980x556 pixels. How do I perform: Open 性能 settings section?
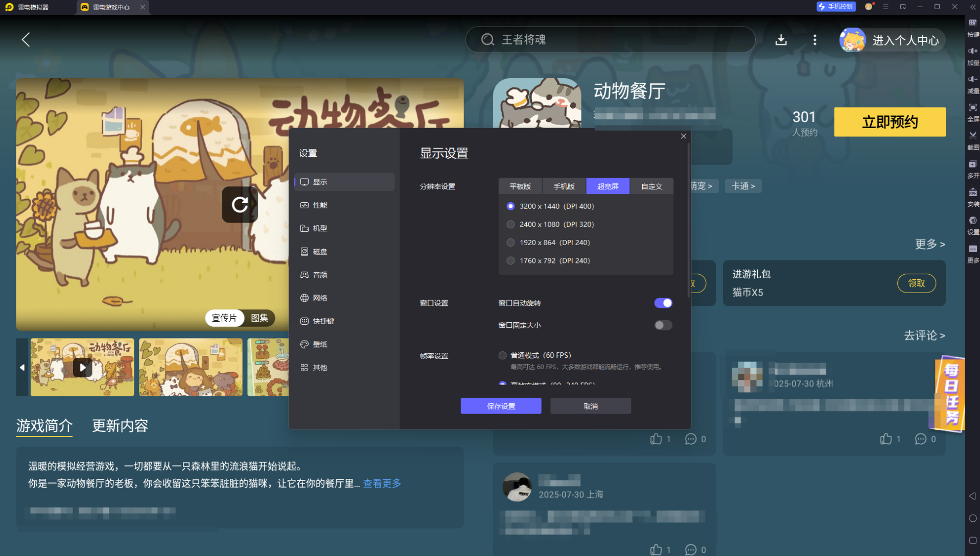pos(344,205)
